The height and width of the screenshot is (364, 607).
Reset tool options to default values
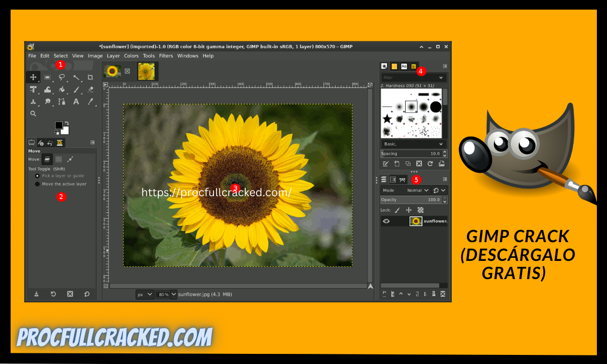[x=86, y=294]
